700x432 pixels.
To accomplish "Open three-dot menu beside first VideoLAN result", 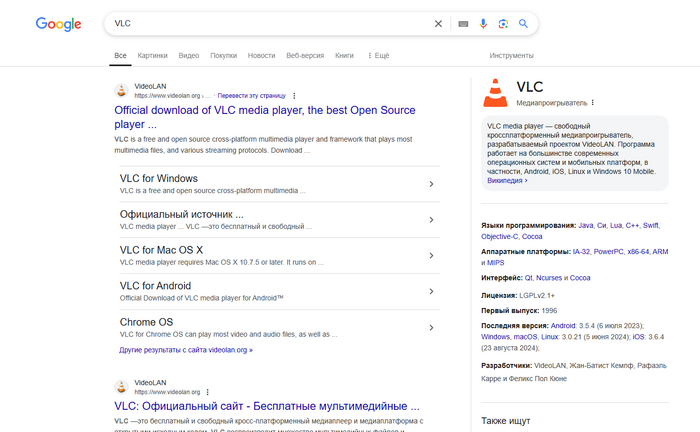I will tap(294, 96).
